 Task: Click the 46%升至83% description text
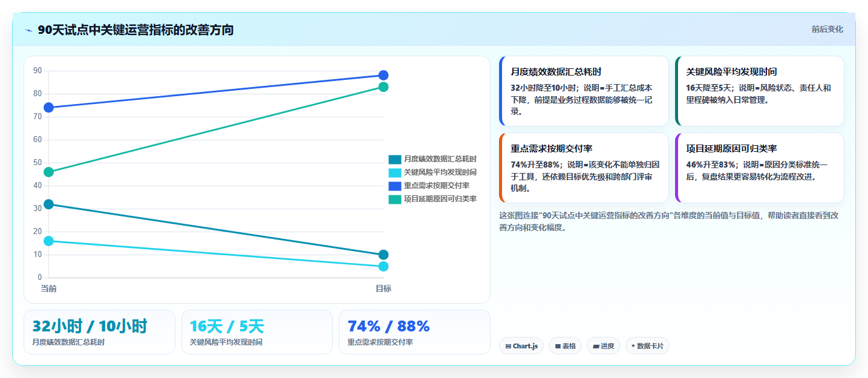click(757, 171)
